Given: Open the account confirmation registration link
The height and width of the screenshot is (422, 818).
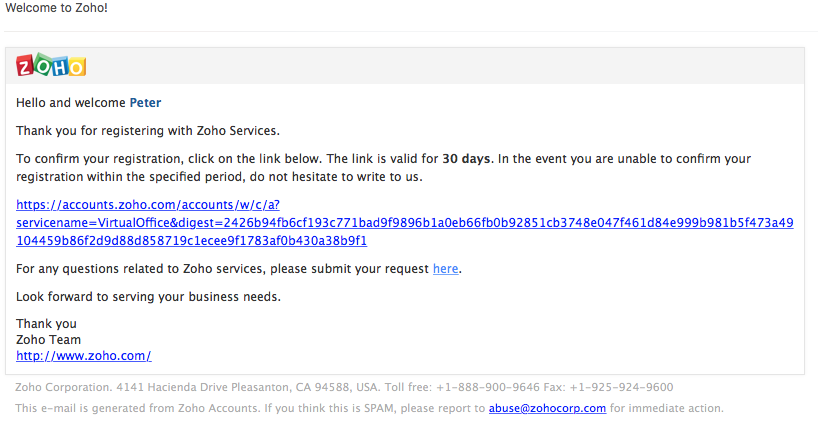Looking at the screenshot, I should click(x=405, y=223).
